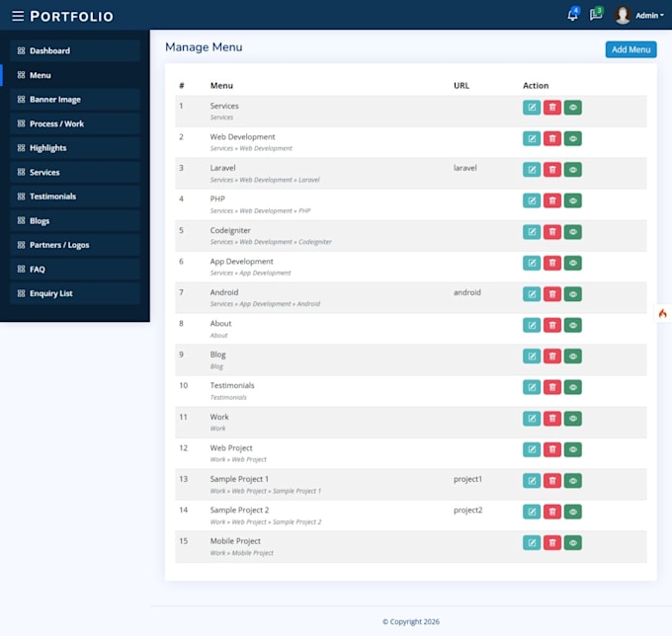Toggle visibility of Services menu row
The height and width of the screenshot is (636, 672).
click(572, 108)
